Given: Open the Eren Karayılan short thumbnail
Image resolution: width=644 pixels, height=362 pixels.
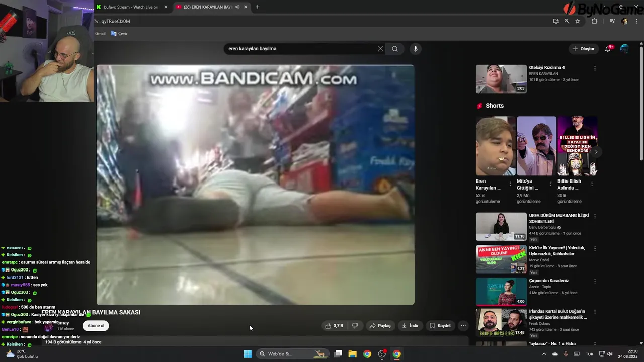Looking at the screenshot, I should click(x=496, y=146).
